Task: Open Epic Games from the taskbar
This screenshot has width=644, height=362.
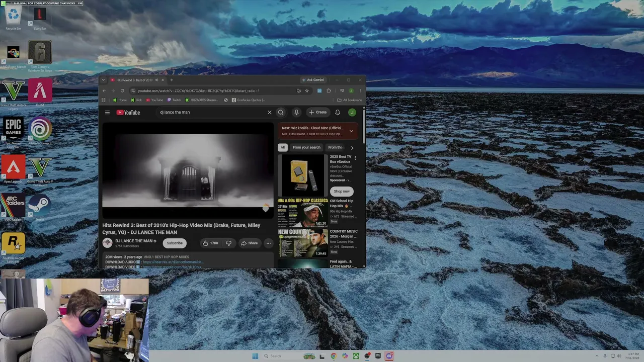Action: 378,356
